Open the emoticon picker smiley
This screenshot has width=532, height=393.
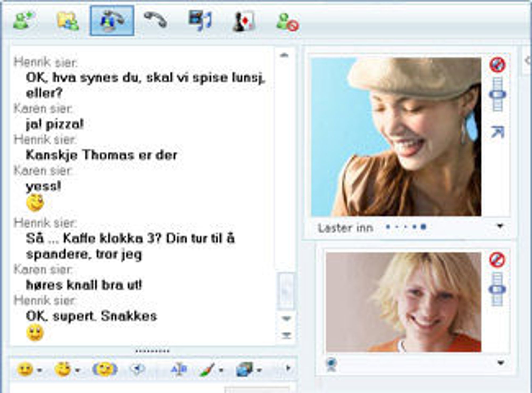[x=25, y=369]
